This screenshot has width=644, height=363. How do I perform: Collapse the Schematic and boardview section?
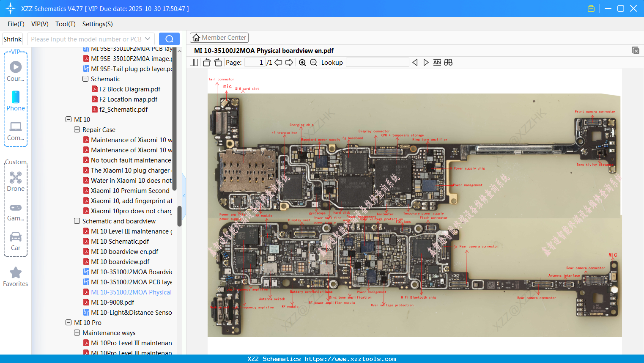pos(77,221)
